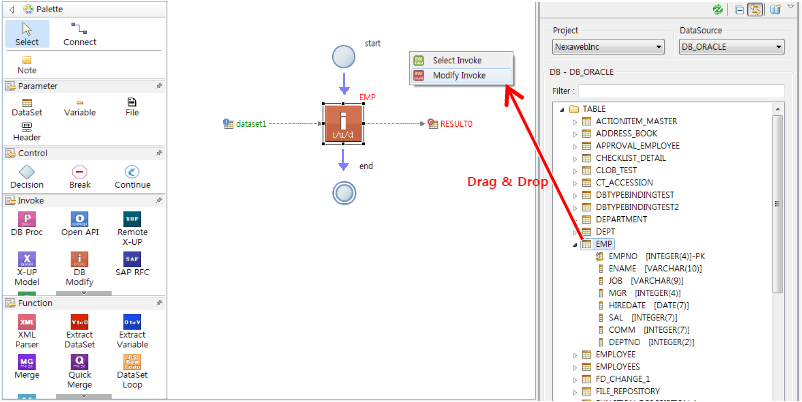
Task: Activate the Connect tool in Palette
Action: coord(80,30)
